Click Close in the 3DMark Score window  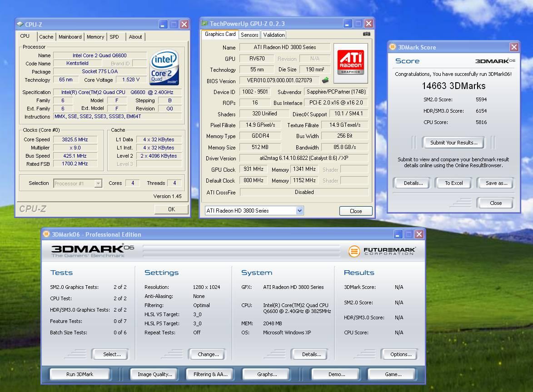(x=496, y=203)
